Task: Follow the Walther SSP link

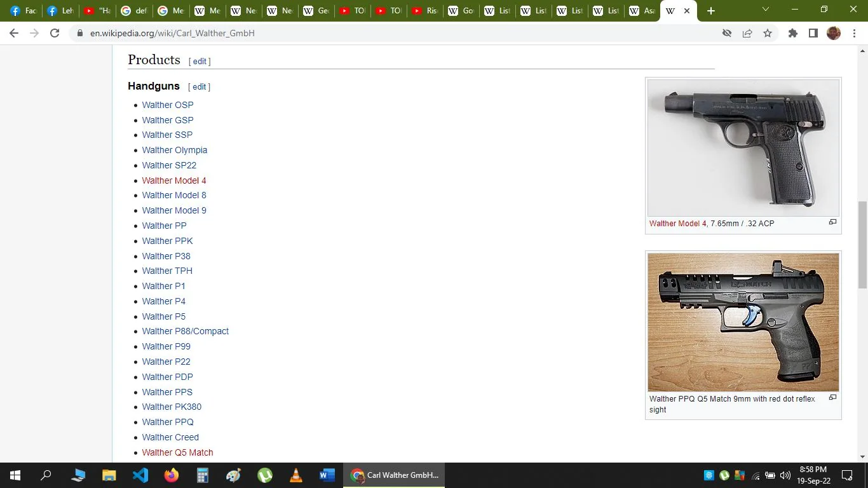Action: click(x=167, y=135)
